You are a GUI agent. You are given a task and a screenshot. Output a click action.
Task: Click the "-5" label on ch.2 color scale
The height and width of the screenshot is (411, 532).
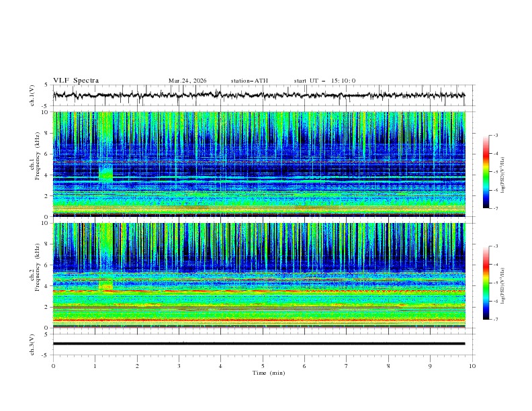pos(495,283)
